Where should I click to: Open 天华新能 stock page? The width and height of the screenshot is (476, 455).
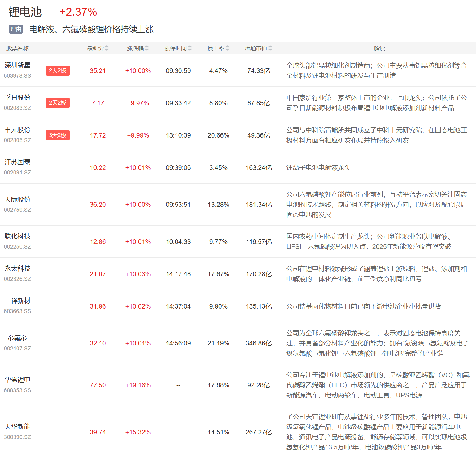tap(18, 427)
